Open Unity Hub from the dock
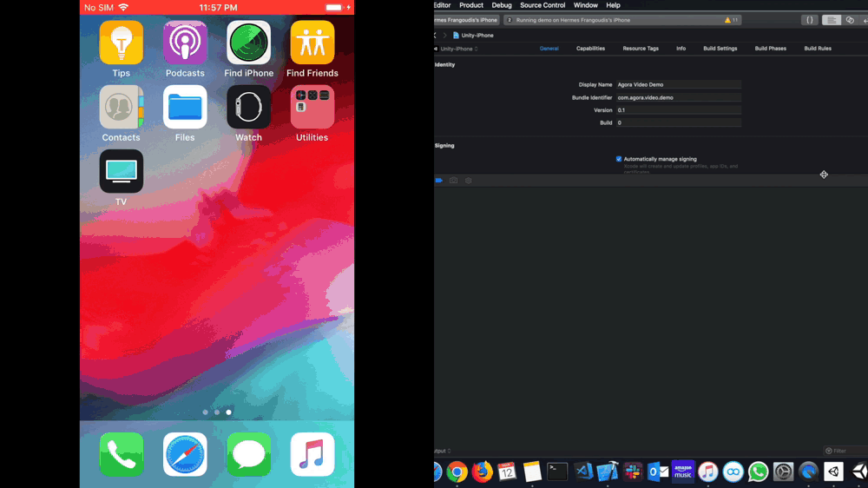Image resolution: width=868 pixels, height=488 pixels. click(x=833, y=472)
